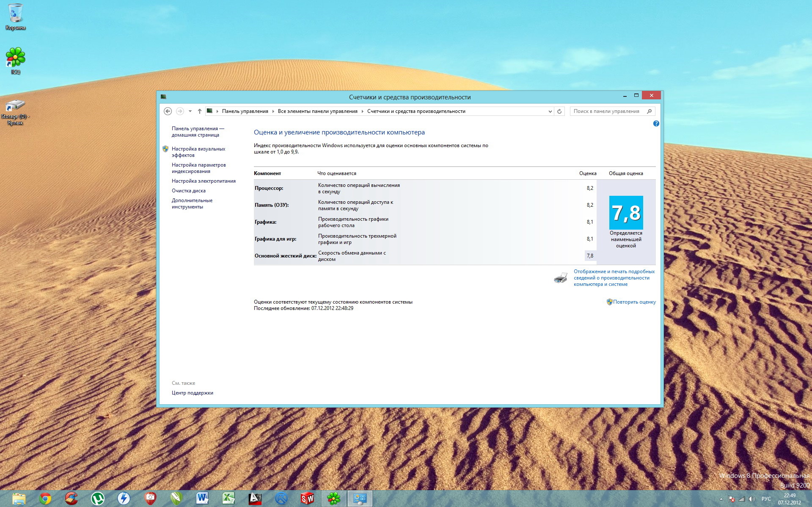Open SolidWorks from the taskbar
812x507 pixels.
point(307,499)
